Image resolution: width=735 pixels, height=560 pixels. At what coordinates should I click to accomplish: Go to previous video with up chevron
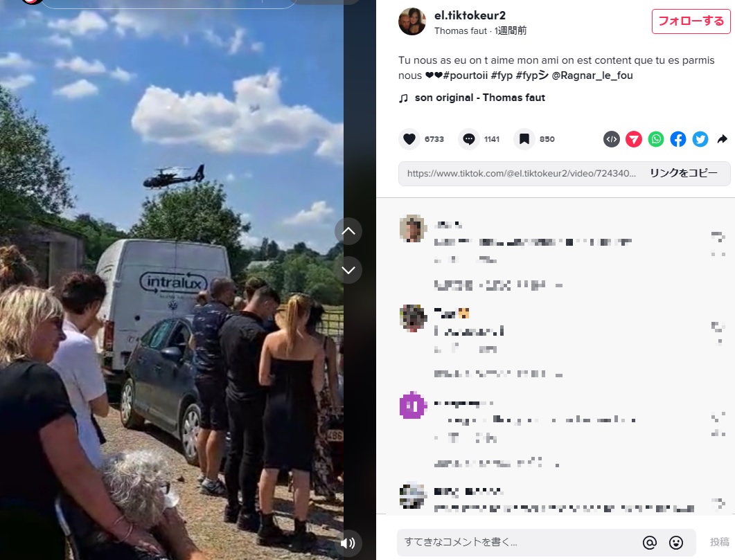pyautogui.click(x=348, y=231)
